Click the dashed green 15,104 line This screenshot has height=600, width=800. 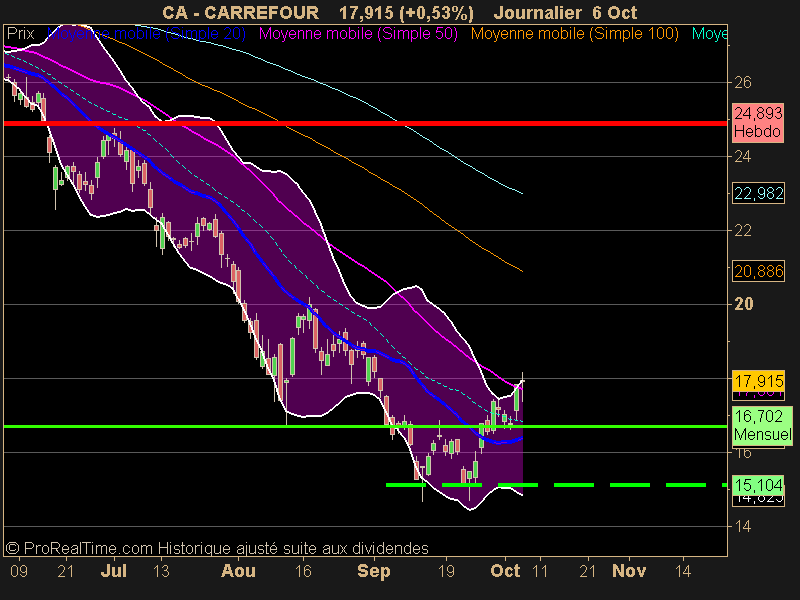click(x=556, y=485)
